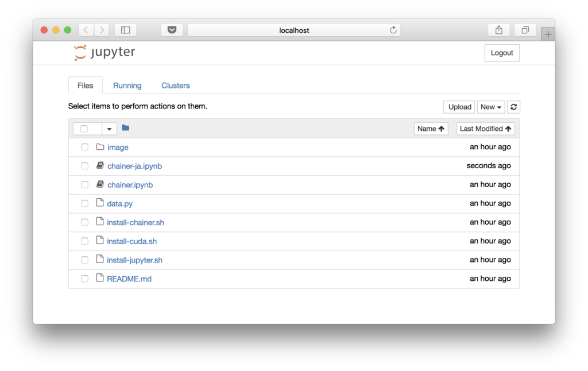Switch to the Running tab

pos(127,86)
